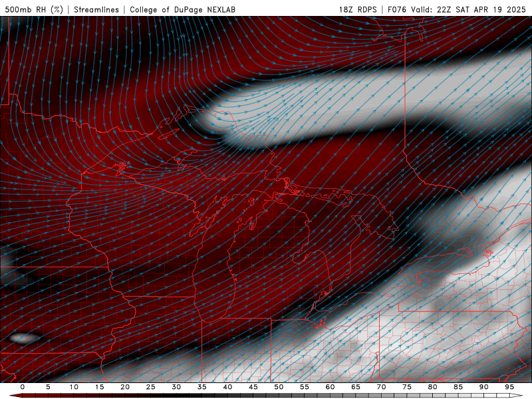Click the colorbar tick label "85"
This screenshot has height=399, width=532.
(x=458, y=387)
